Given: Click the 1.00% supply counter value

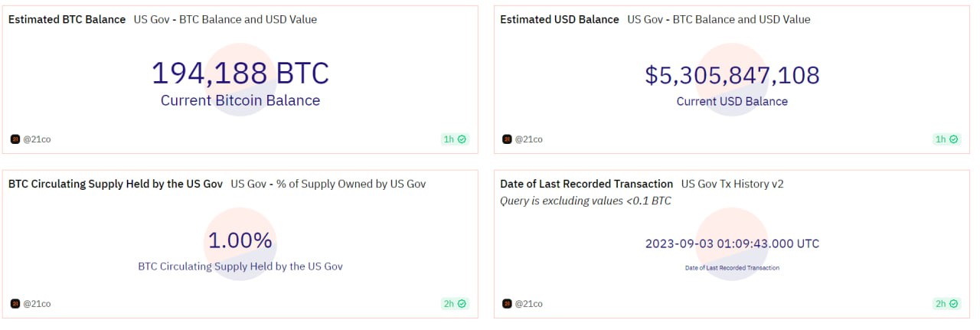Looking at the screenshot, I should pyautogui.click(x=240, y=240).
